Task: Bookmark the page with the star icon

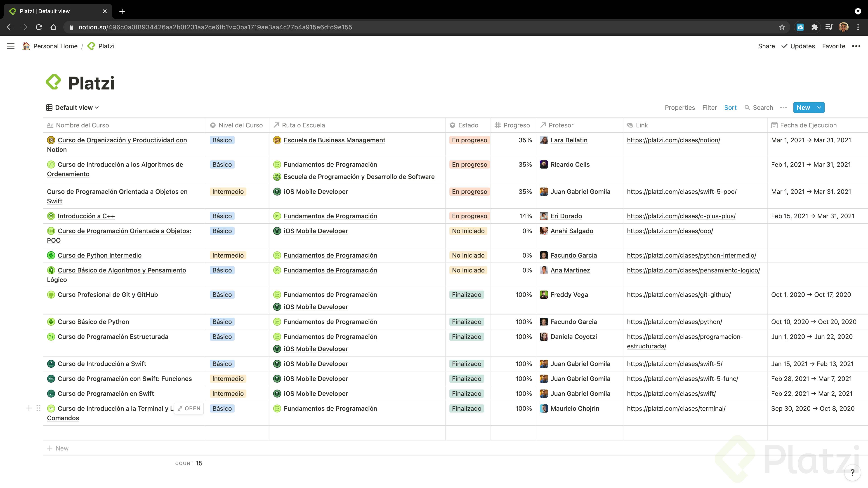Action: pyautogui.click(x=782, y=27)
